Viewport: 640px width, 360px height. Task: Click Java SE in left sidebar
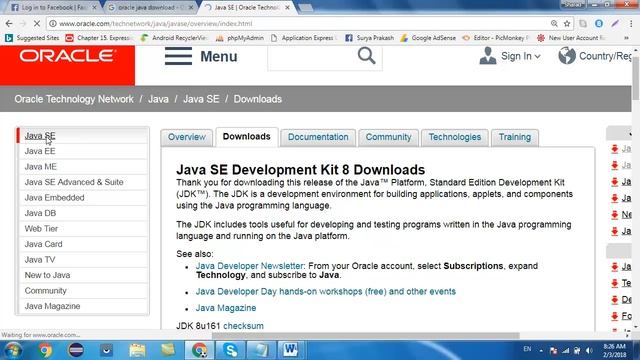coord(40,136)
